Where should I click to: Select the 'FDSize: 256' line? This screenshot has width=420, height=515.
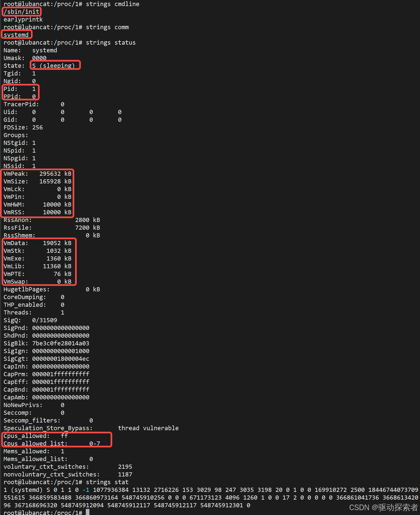click(23, 127)
